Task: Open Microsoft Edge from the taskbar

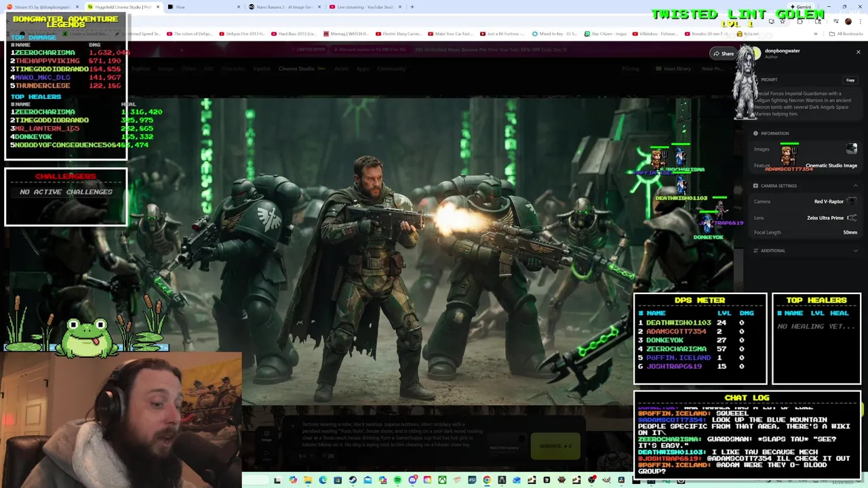Action: coord(323,481)
